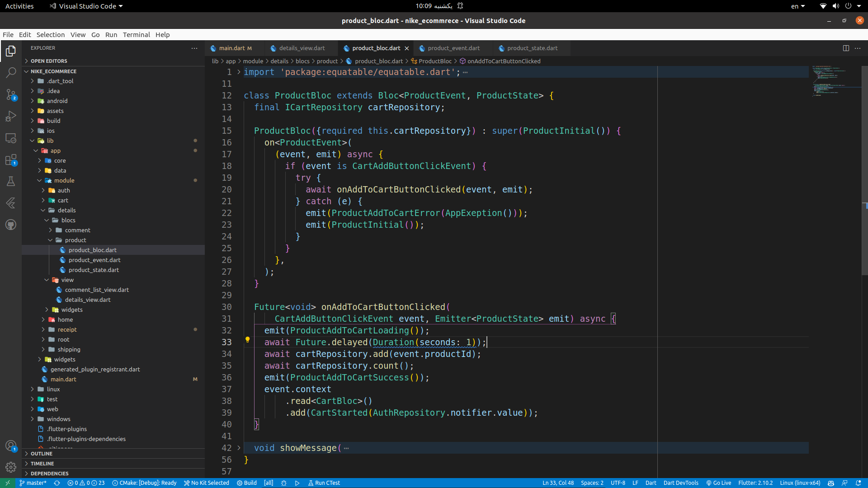Click onAddToCartButtonClicked in breadcrumb
868x488 pixels.
tap(500, 61)
